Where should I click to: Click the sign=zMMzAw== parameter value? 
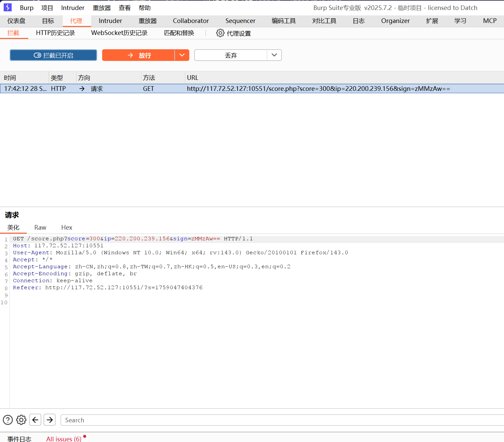coord(206,239)
